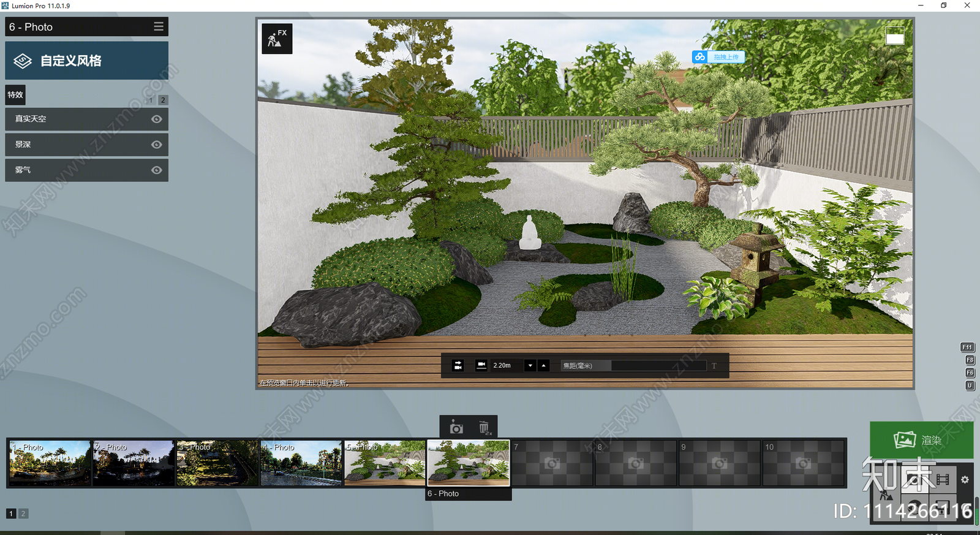The height and width of the screenshot is (535, 980).
Task: Click the F6 shortcut key badge
Action: [970, 373]
